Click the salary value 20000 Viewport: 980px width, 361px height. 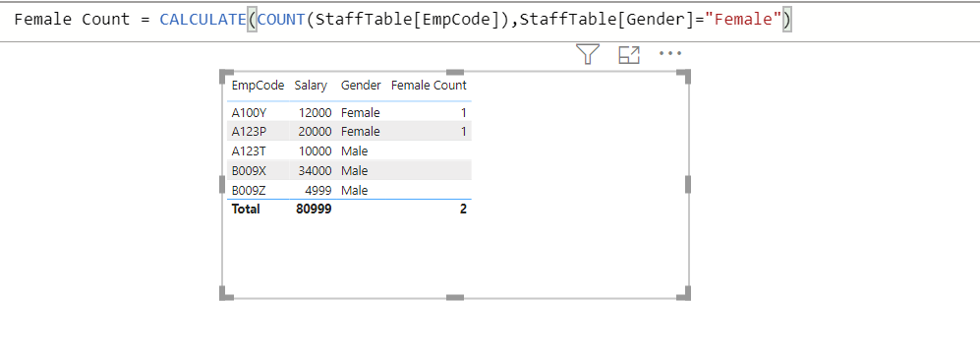click(316, 132)
